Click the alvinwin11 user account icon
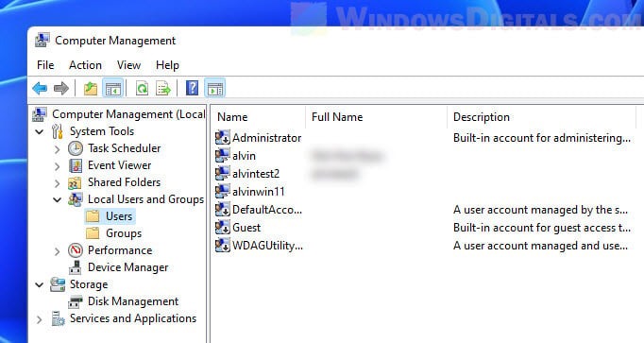 (x=223, y=191)
